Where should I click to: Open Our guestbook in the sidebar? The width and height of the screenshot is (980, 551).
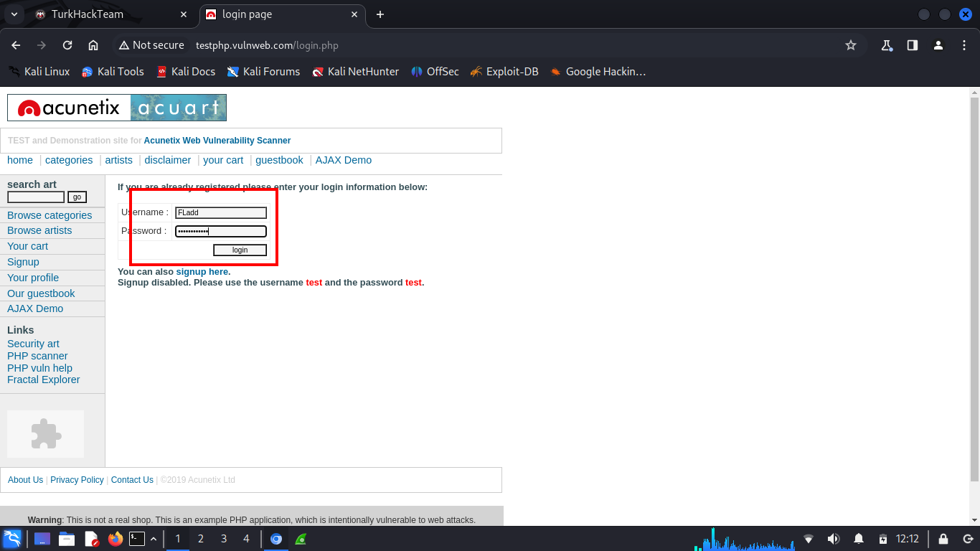pyautogui.click(x=41, y=293)
